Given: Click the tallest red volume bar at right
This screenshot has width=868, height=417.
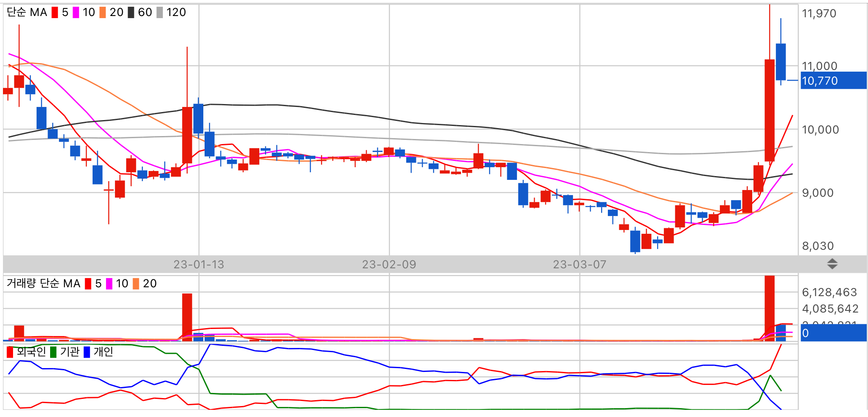Looking at the screenshot, I should [x=769, y=308].
